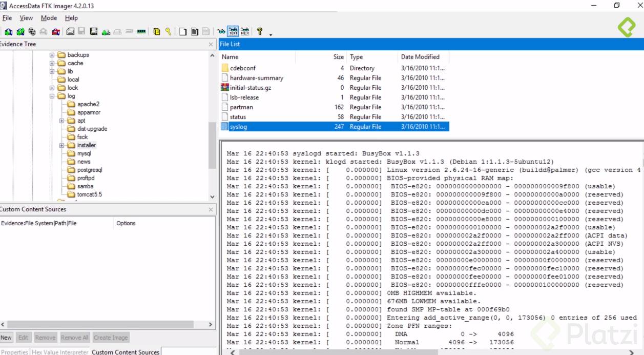Image resolution: width=644 pixels, height=355 pixels.
Task: Open the Help menu
Action: [71, 18]
